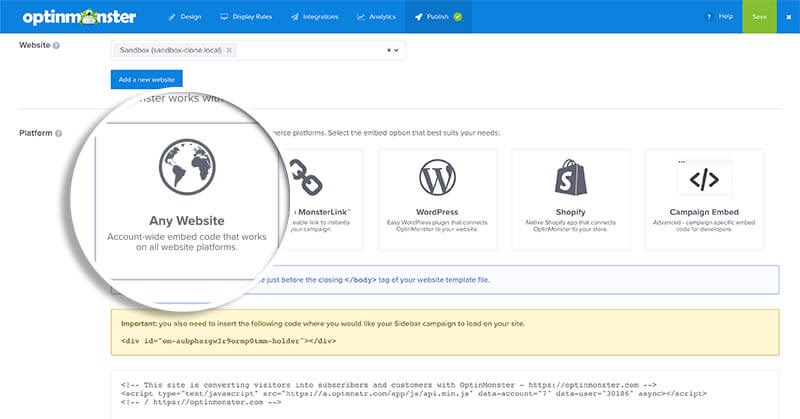Click the WordPress card title
The image size is (800, 419).
point(437,212)
